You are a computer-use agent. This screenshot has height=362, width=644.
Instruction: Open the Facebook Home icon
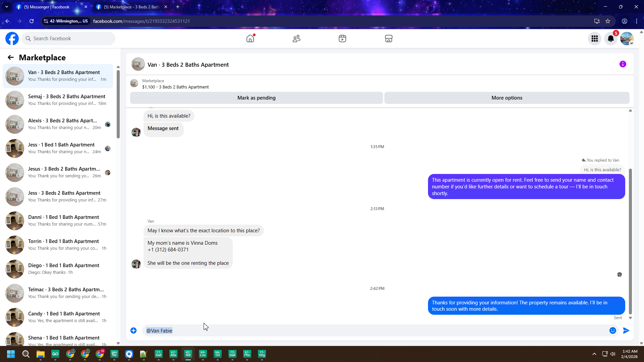pos(250,39)
